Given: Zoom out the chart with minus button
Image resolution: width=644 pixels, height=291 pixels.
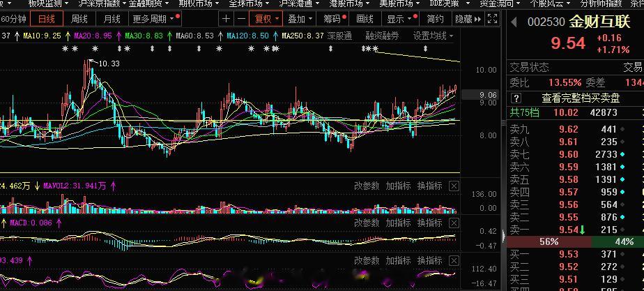Looking at the screenshot, I should [241, 19].
